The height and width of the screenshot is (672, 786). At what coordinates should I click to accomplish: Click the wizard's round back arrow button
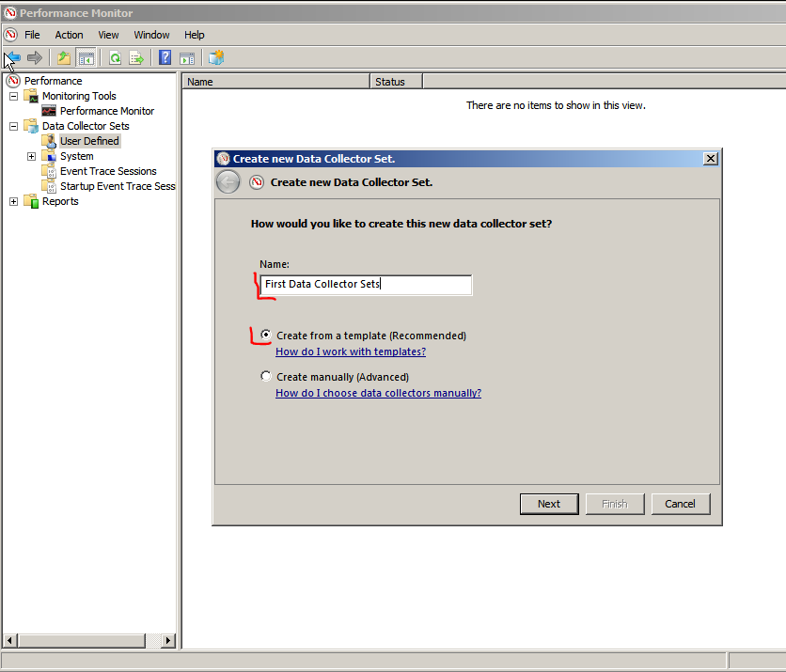228,182
